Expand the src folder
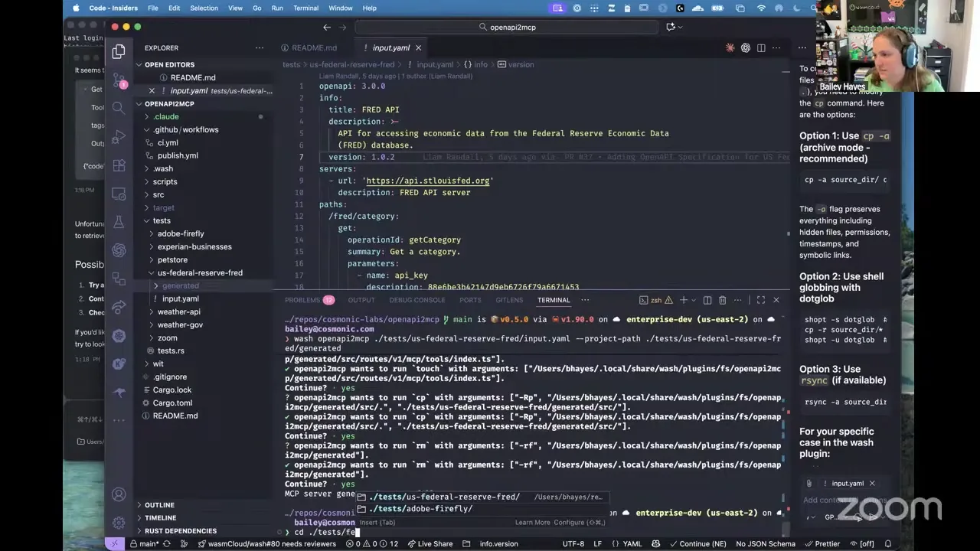The width and height of the screenshot is (980, 551). (158, 194)
